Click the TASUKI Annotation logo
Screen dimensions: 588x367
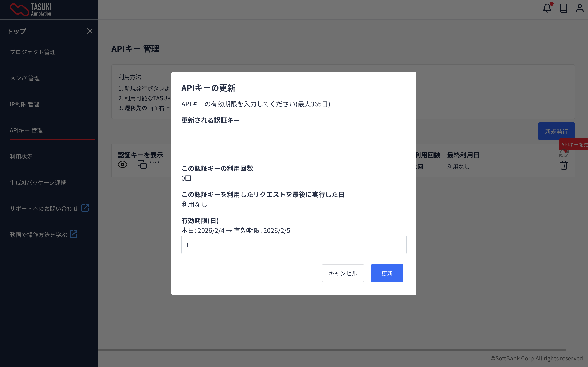point(31,10)
